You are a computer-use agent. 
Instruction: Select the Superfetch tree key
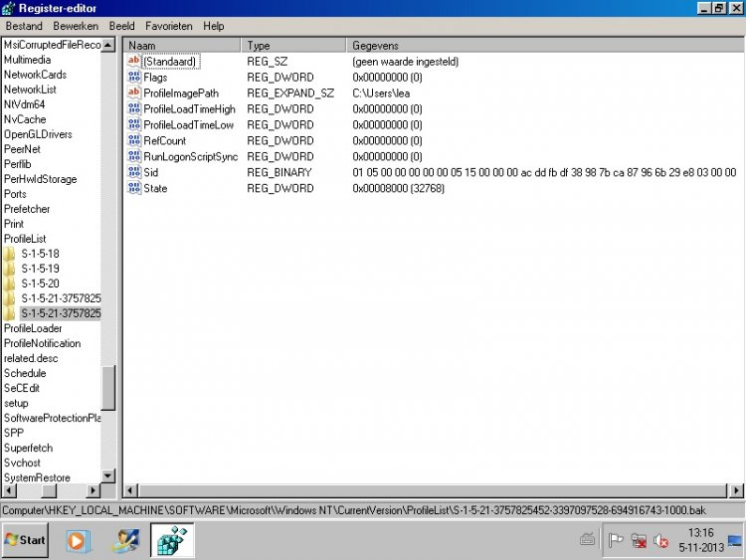[28, 448]
